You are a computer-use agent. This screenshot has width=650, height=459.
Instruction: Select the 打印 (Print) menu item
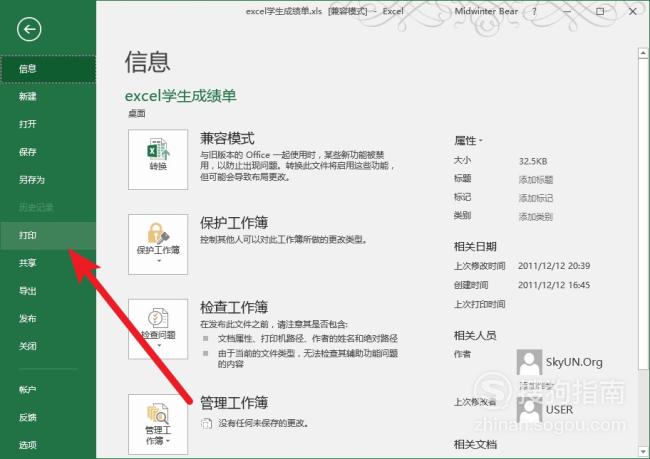tap(48, 236)
